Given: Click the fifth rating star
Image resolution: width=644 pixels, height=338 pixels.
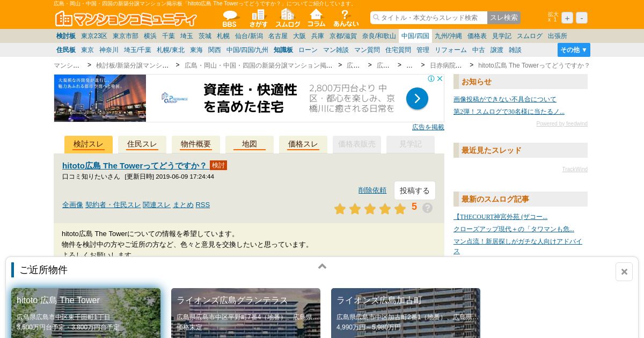Looking at the screenshot, I should tap(400, 209).
